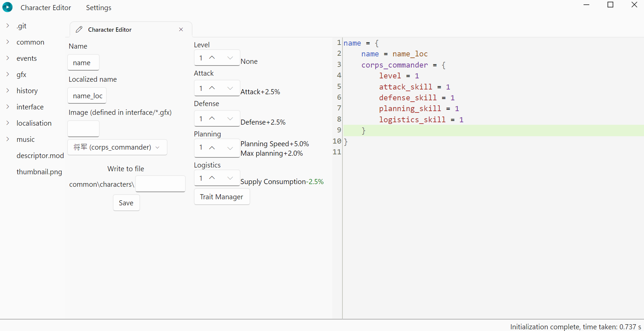This screenshot has width=644, height=331.
Task: Click code line 'name = name_loc'
Action: [x=394, y=54]
